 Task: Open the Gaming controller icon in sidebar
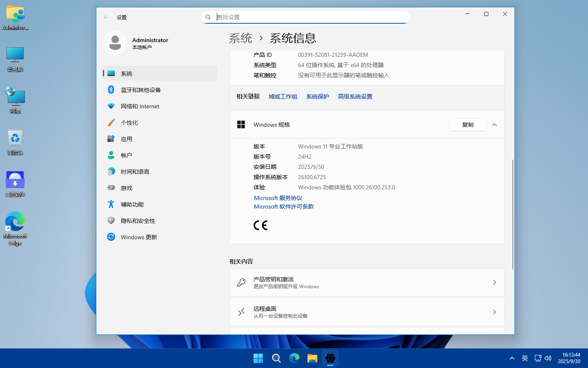[x=111, y=188]
